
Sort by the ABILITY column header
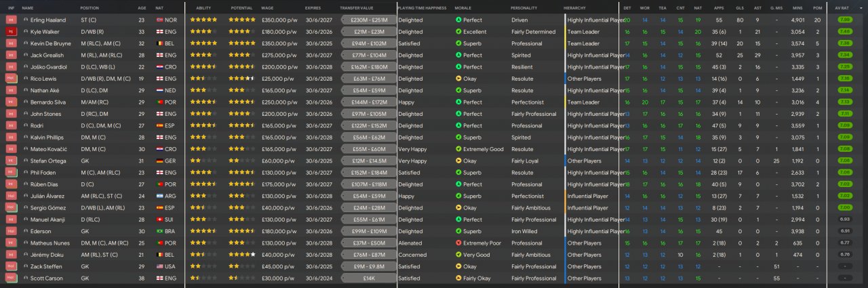click(x=203, y=7)
